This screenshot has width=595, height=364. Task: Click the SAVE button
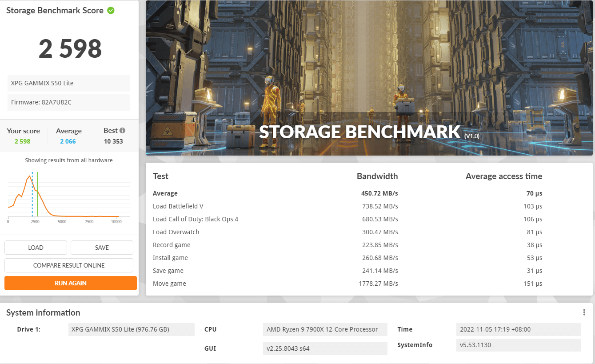point(102,248)
